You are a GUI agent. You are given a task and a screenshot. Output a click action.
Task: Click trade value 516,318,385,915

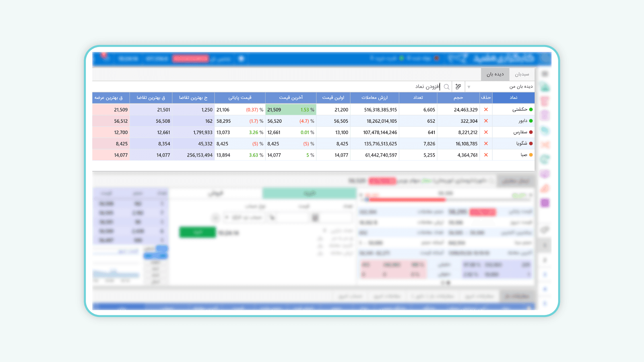pyautogui.click(x=380, y=110)
